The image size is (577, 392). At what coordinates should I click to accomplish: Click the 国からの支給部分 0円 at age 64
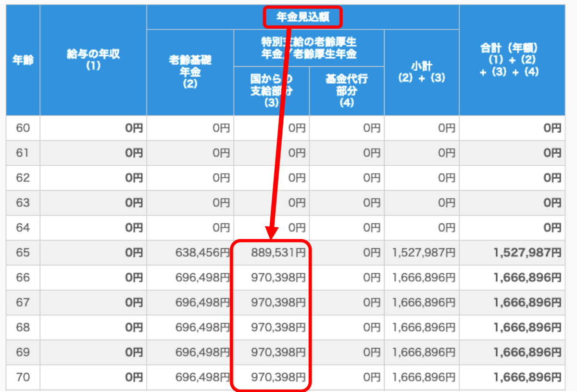(297, 228)
